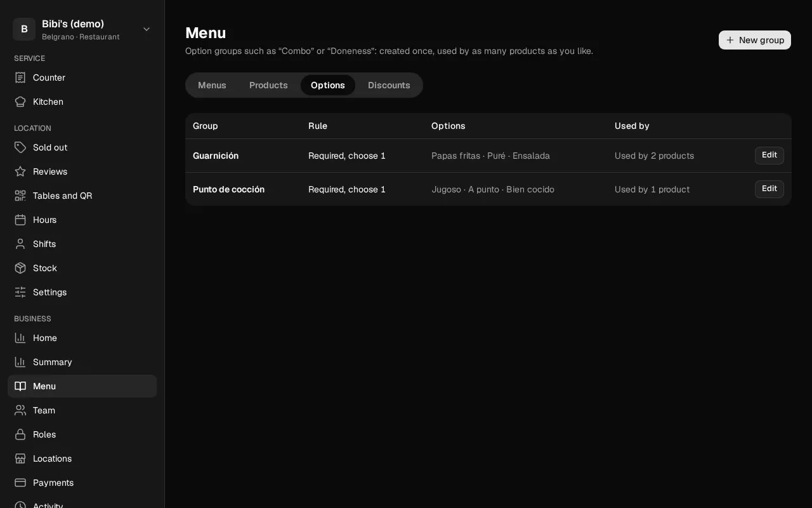Click the Roles padlock icon
This screenshot has height=508, width=812.
pos(20,434)
